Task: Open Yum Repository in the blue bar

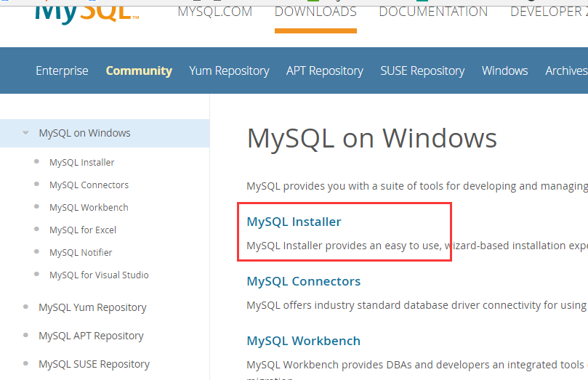Action: click(x=229, y=70)
